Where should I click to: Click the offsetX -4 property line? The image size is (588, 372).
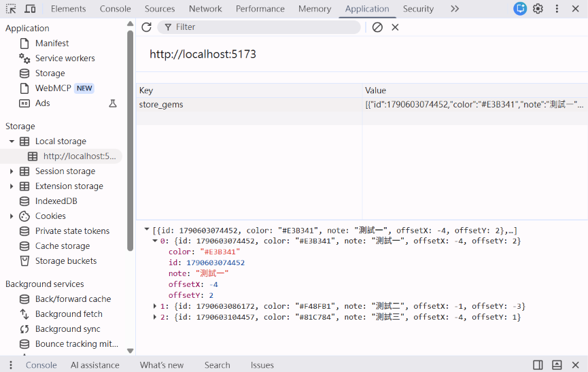tap(193, 284)
